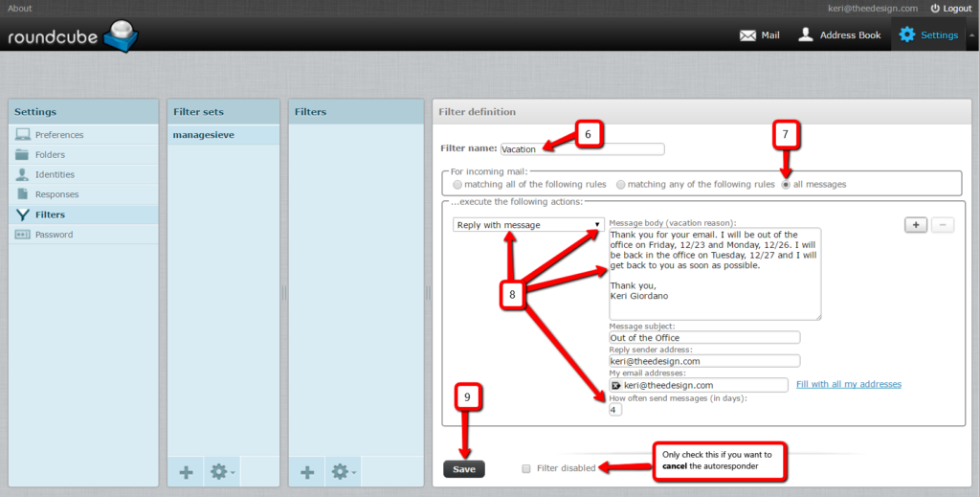Open filters pane gear actions menu

pos(342,471)
